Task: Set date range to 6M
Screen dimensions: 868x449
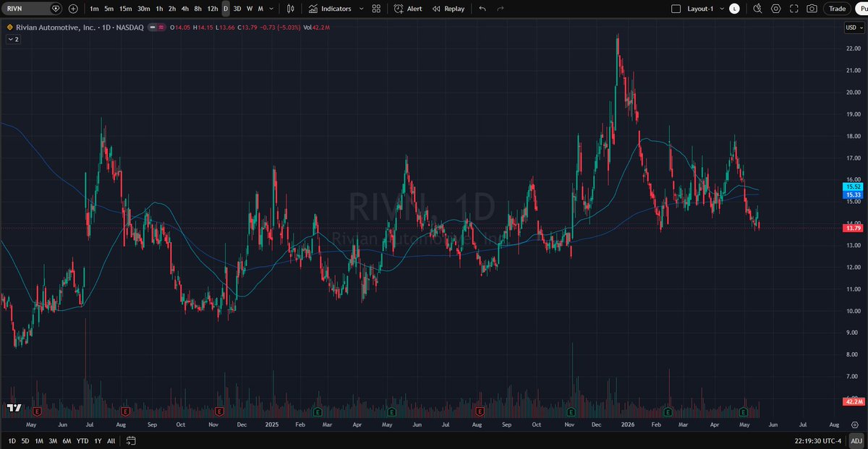Action: pyautogui.click(x=67, y=440)
